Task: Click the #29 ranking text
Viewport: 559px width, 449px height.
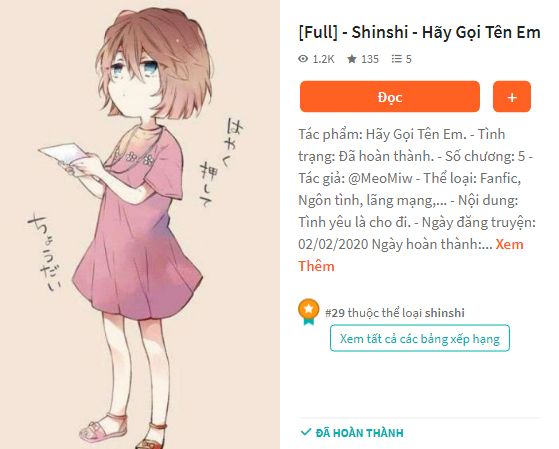Action: pyautogui.click(x=335, y=313)
